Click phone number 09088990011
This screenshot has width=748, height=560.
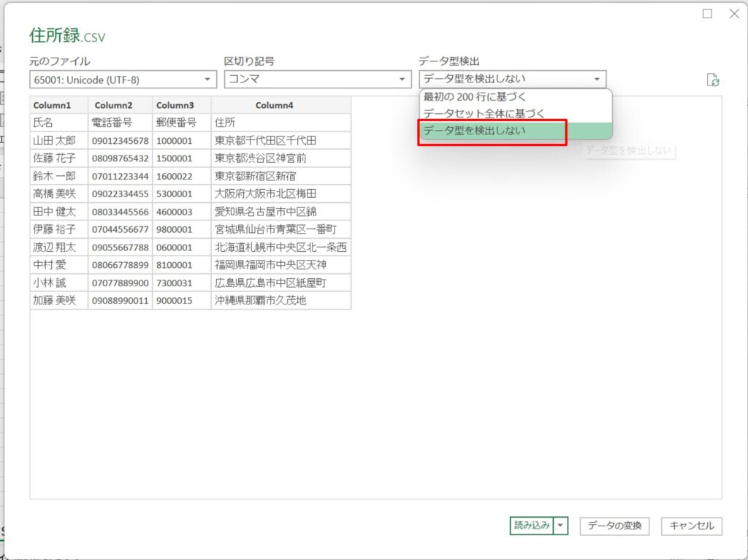[x=121, y=301]
